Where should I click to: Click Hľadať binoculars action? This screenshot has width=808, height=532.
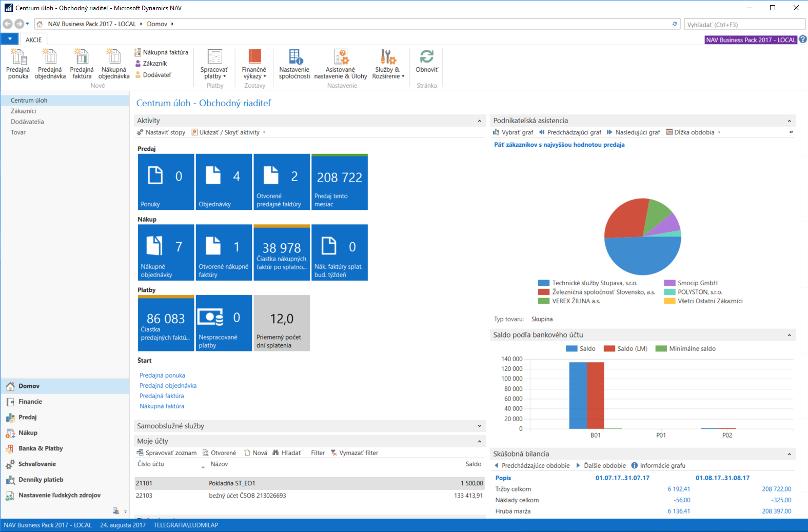pyautogui.click(x=287, y=453)
